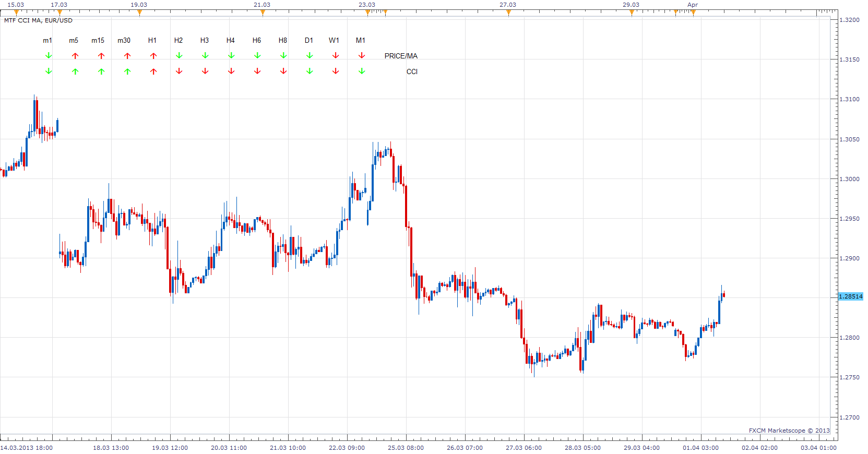The height and width of the screenshot is (454, 868).
Task: Click the CCI row arrow for W1
Action: [336, 71]
